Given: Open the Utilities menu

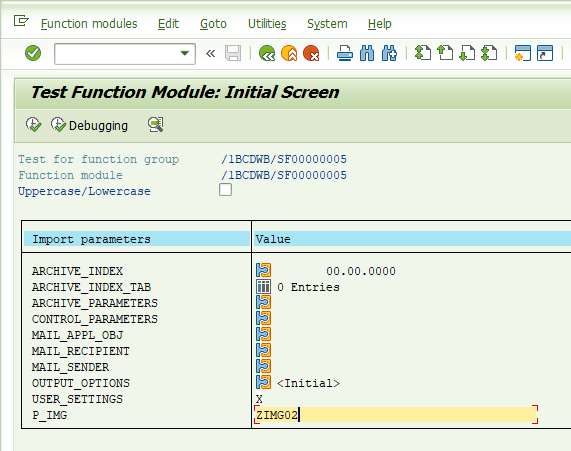Looking at the screenshot, I should click(x=267, y=24).
